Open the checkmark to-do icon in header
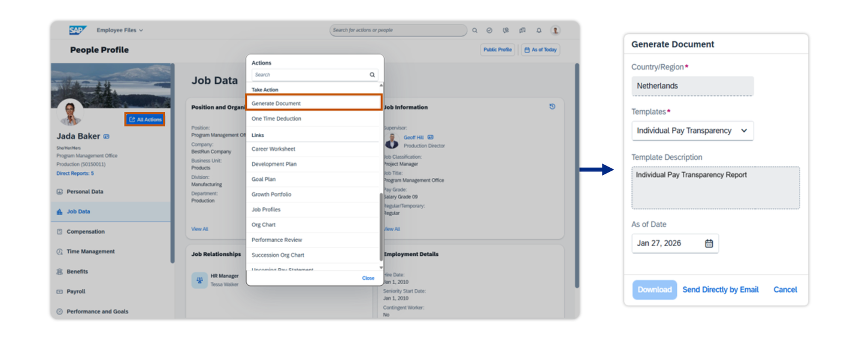850x362 pixels. (490, 30)
